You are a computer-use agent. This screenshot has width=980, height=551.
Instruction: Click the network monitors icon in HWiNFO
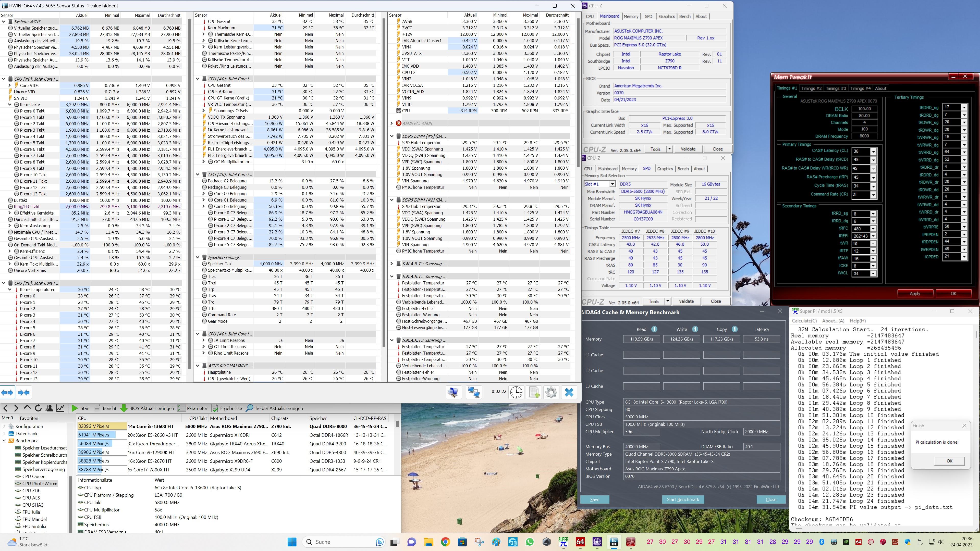[474, 392]
